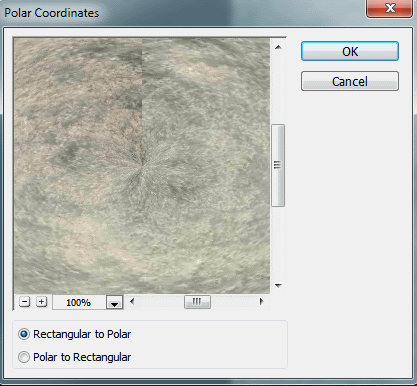Viewport: 417px width, 386px height.
Task: Click the filter preview image
Action: (142, 166)
